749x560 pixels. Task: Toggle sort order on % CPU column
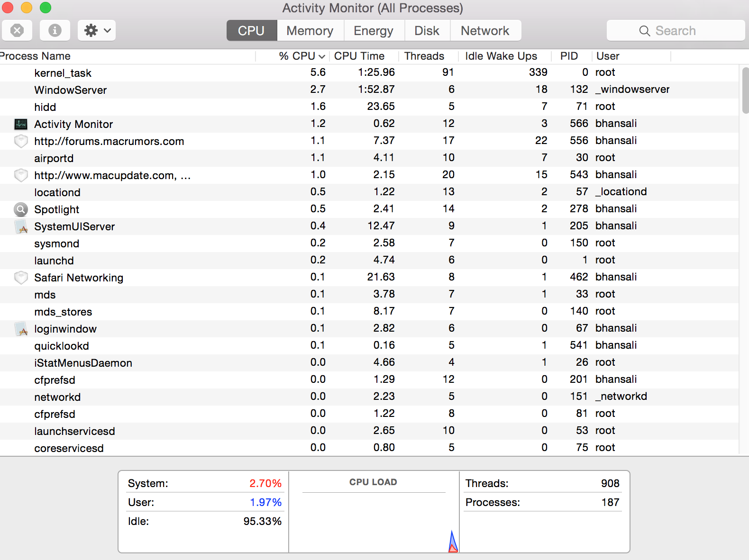tap(293, 56)
